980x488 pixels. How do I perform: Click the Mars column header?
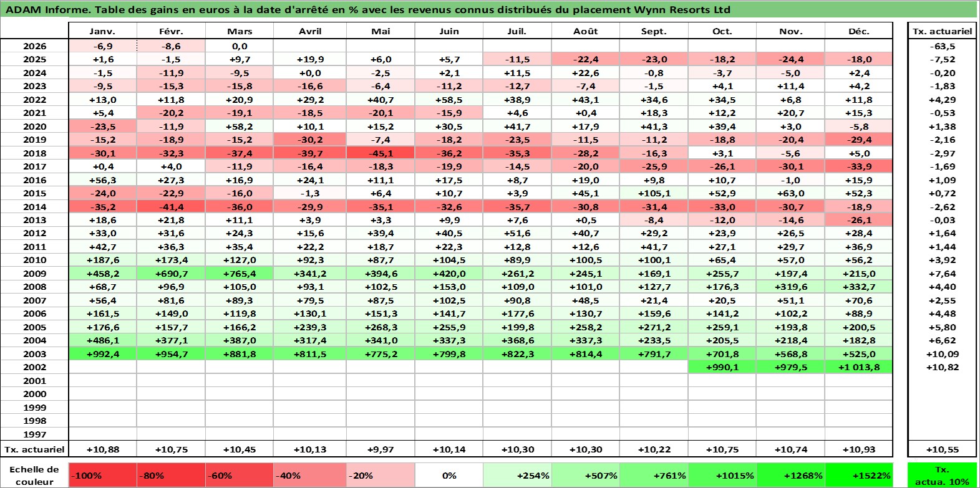coord(240,31)
